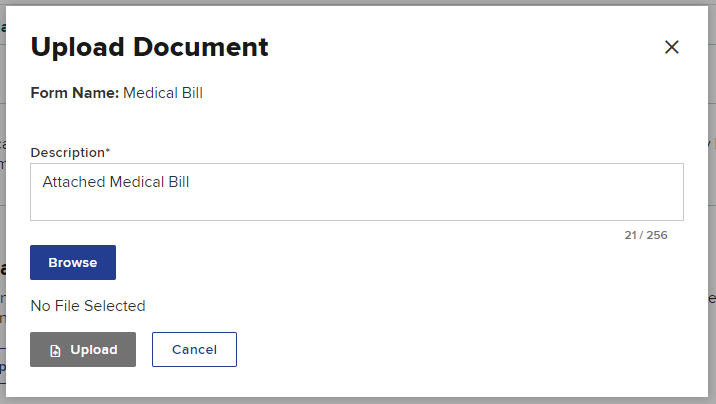Click the Description field label

67,152
